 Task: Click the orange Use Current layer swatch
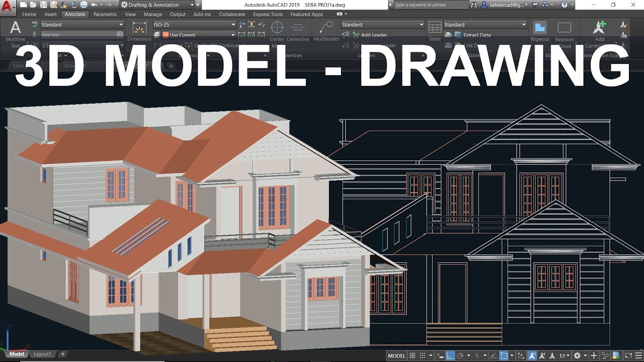pos(166,35)
